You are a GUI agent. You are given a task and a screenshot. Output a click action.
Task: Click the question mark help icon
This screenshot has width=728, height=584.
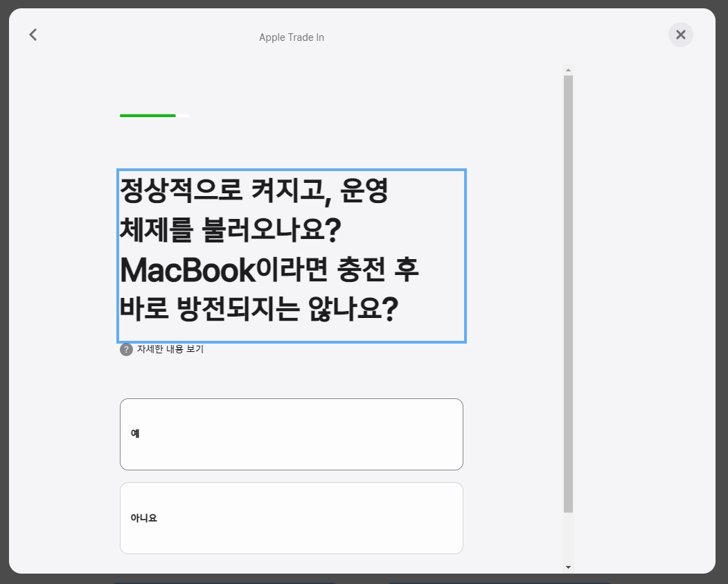(x=126, y=350)
